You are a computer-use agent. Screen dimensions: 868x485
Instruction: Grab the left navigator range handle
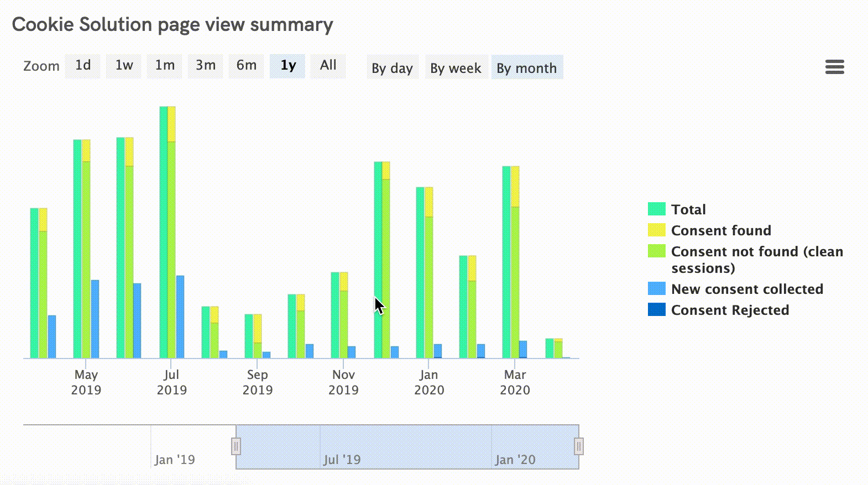pyautogui.click(x=236, y=446)
